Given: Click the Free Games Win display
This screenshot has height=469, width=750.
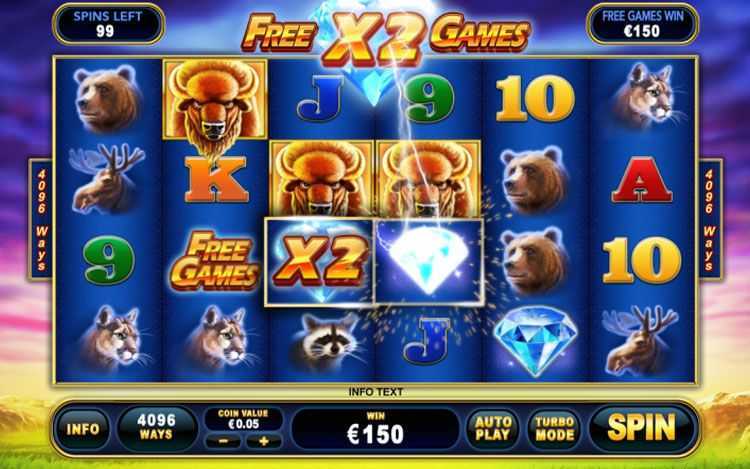Looking at the screenshot, I should pyautogui.click(x=642, y=24).
